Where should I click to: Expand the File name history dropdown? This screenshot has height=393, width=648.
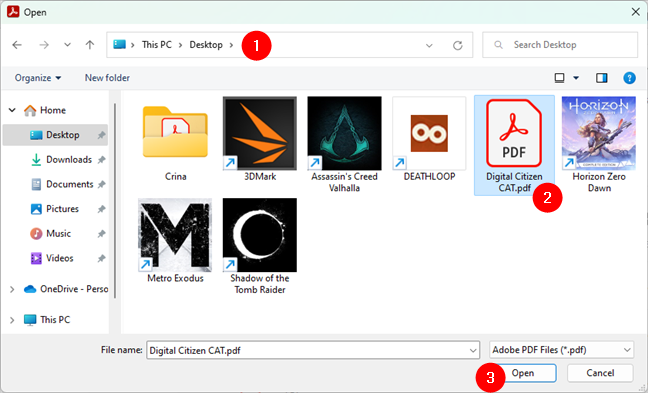(x=473, y=350)
